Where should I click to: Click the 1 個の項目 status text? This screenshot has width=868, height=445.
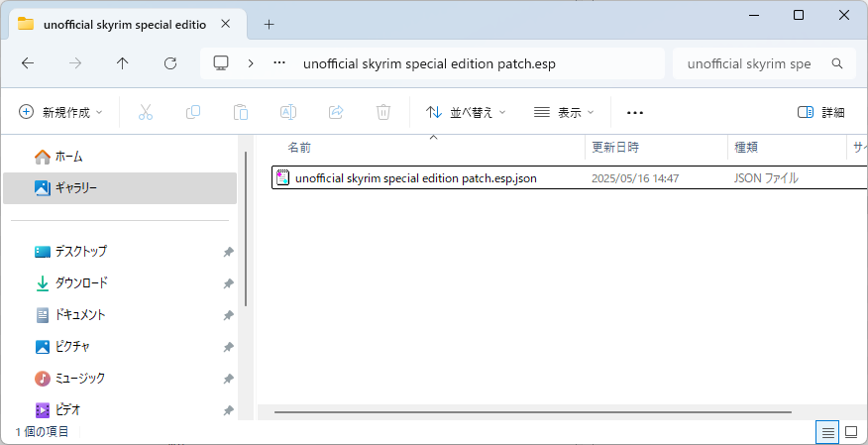42,431
